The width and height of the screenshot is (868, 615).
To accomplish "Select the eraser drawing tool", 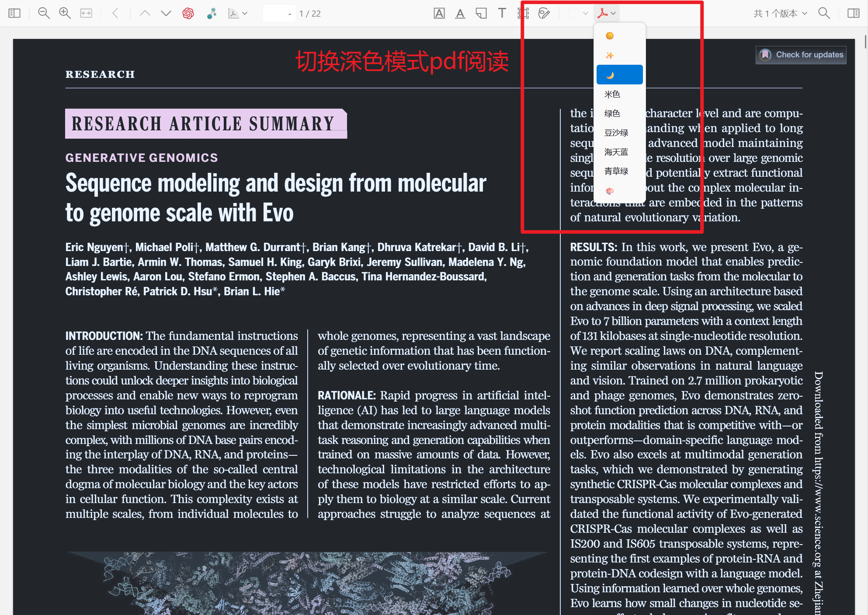I will tap(544, 13).
